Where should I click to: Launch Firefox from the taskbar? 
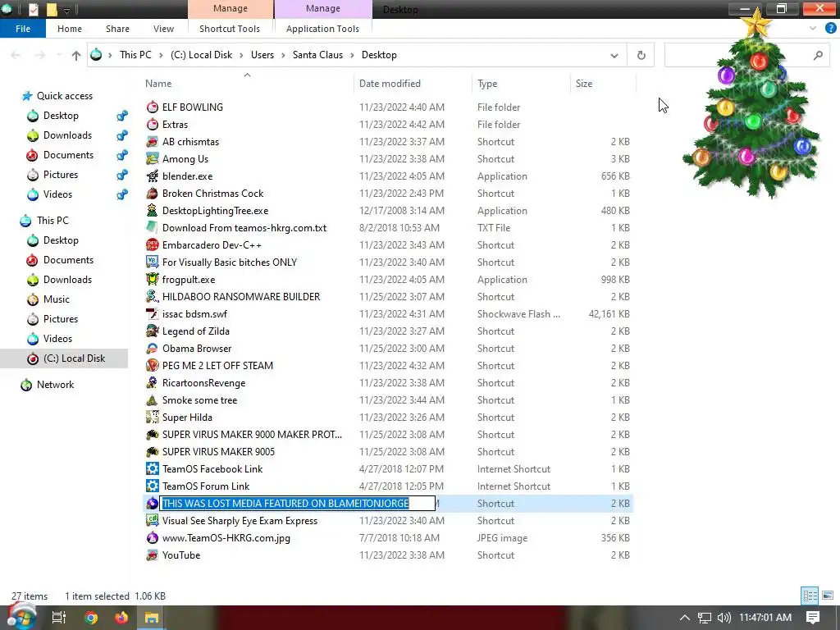[x=121, y=617]
